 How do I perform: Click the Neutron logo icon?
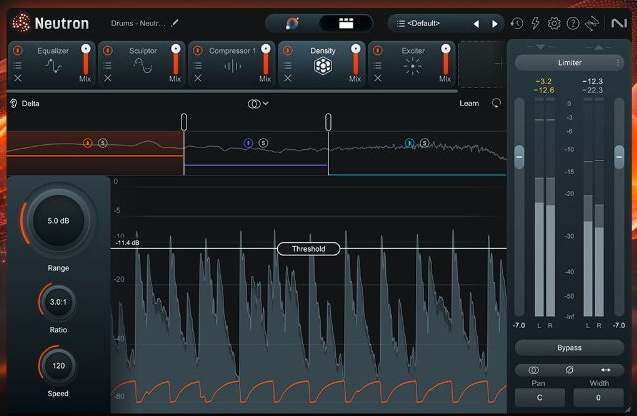[x=21, y=23]
